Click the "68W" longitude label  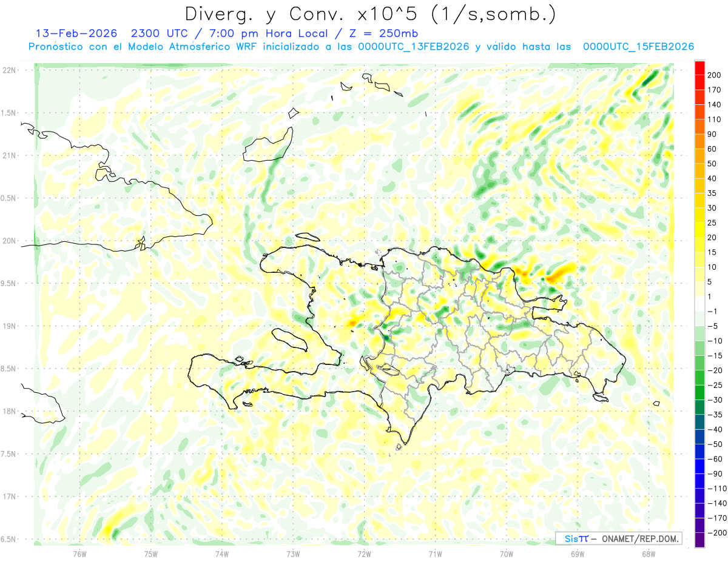[648, 553]
